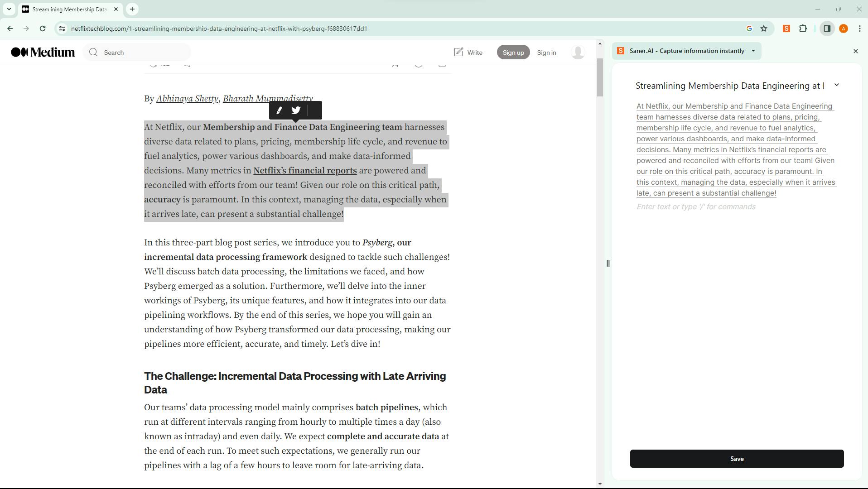Open Abhinaya Shetty author link

[x=187, y=99]
